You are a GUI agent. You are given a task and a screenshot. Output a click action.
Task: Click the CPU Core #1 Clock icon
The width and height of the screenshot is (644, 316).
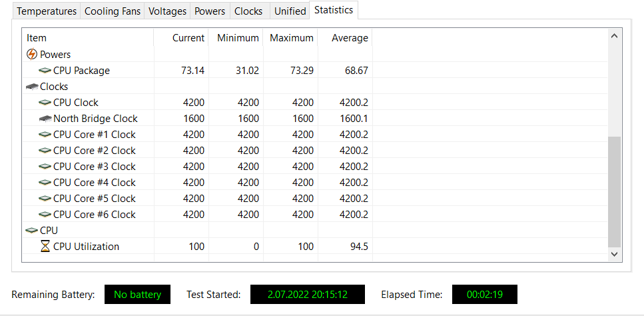[45, 135]
